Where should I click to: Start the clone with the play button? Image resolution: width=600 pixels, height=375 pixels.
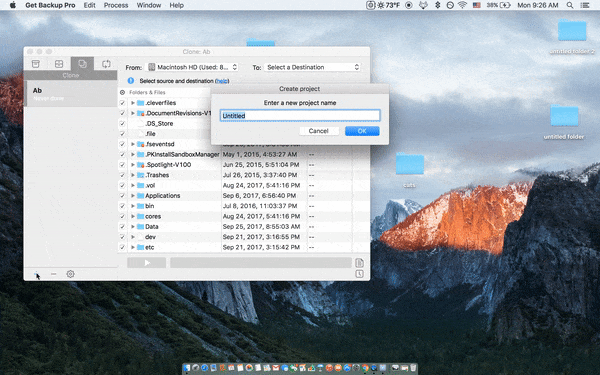click(x=147, y=263)
